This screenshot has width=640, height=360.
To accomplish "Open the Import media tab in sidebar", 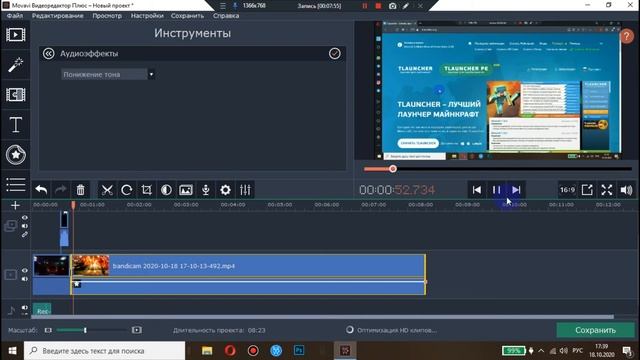I will [16, 35].
